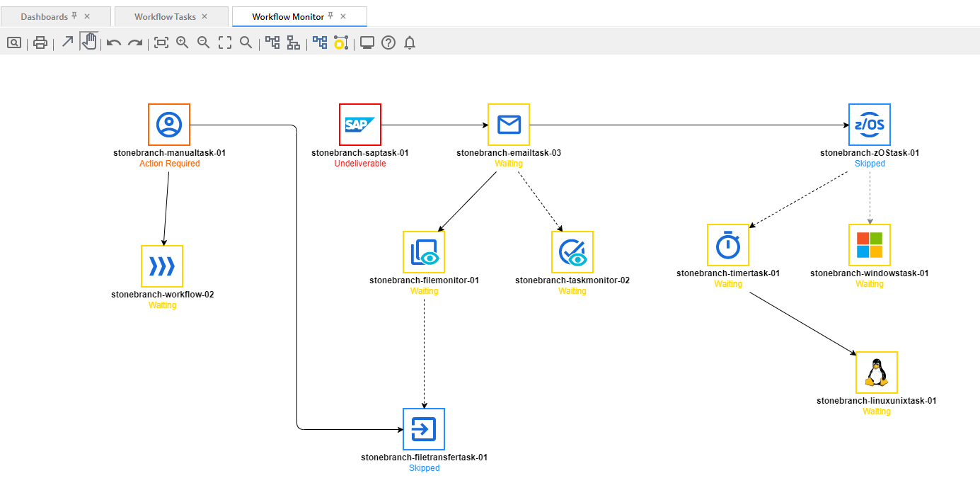Select the stonebranch-saptask-01 SAP node
980x500 pixels.
360,125
